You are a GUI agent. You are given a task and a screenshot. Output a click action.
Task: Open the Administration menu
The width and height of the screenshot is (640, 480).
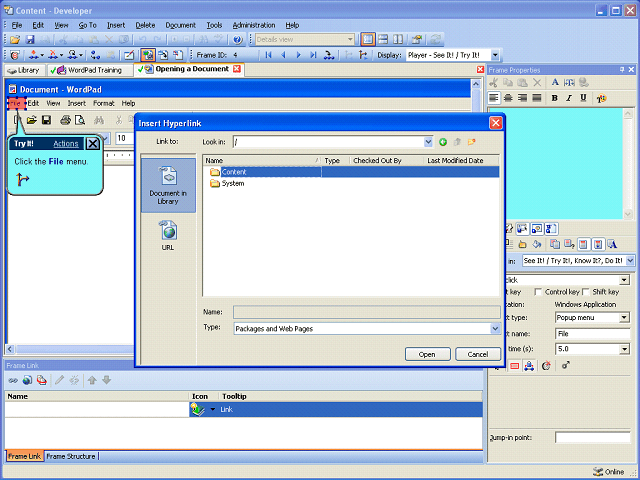tap(254, 25)
